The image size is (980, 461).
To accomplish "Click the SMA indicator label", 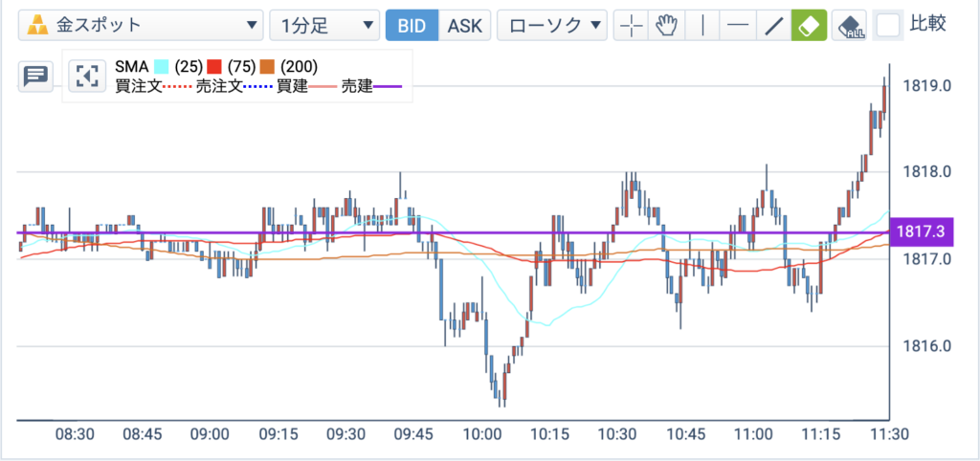I will point(132,66).
